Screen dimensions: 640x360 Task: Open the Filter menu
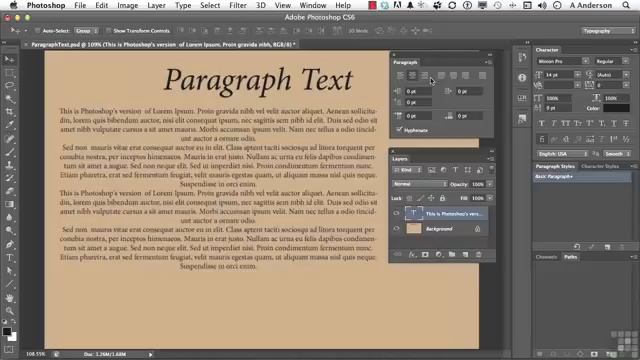pos(238,5)
